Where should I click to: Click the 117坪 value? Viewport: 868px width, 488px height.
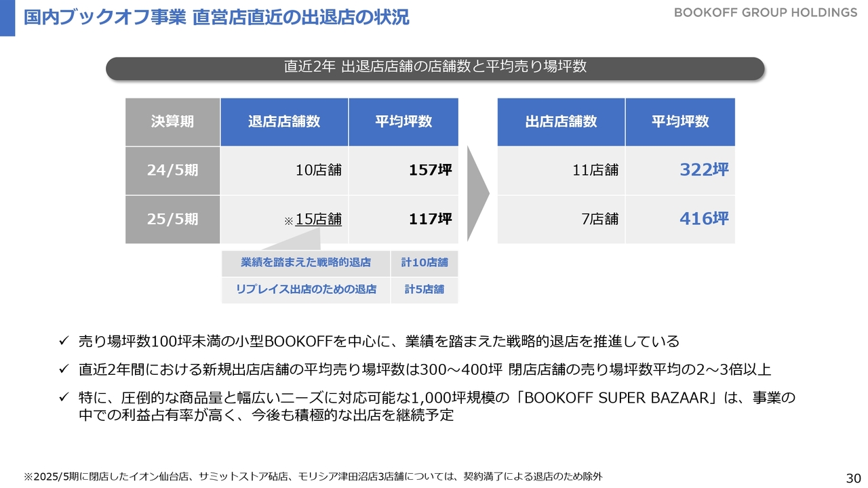pyautogui.click(x=430, y=220)
